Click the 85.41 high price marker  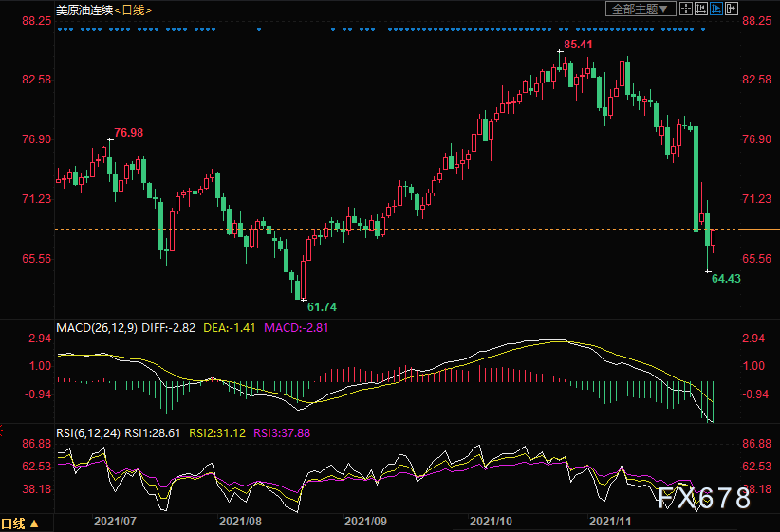pyautogui.click(x=578, y=45)
